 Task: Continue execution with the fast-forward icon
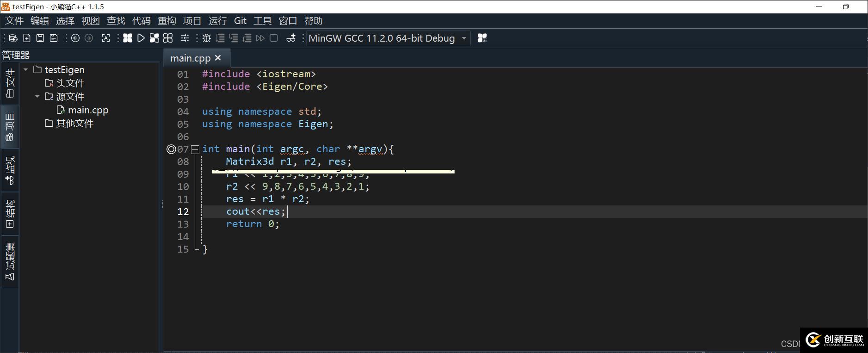tap(260, 38)
